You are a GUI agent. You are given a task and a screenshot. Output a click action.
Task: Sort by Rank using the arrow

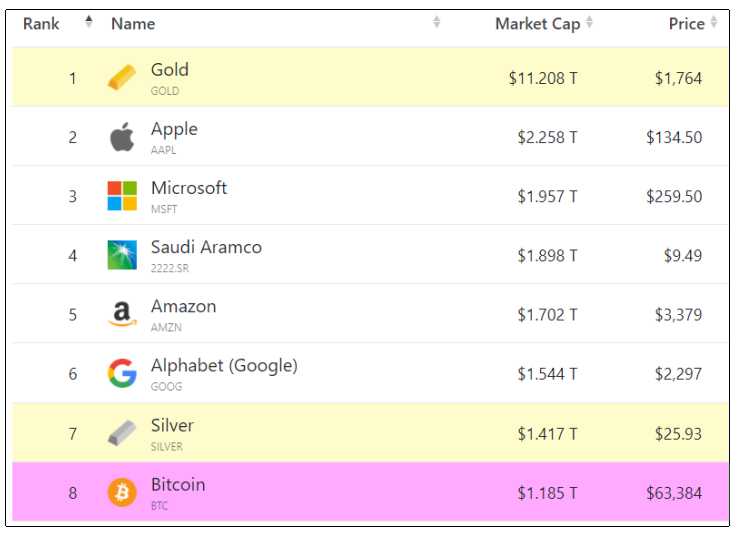[x=88, y=22]
